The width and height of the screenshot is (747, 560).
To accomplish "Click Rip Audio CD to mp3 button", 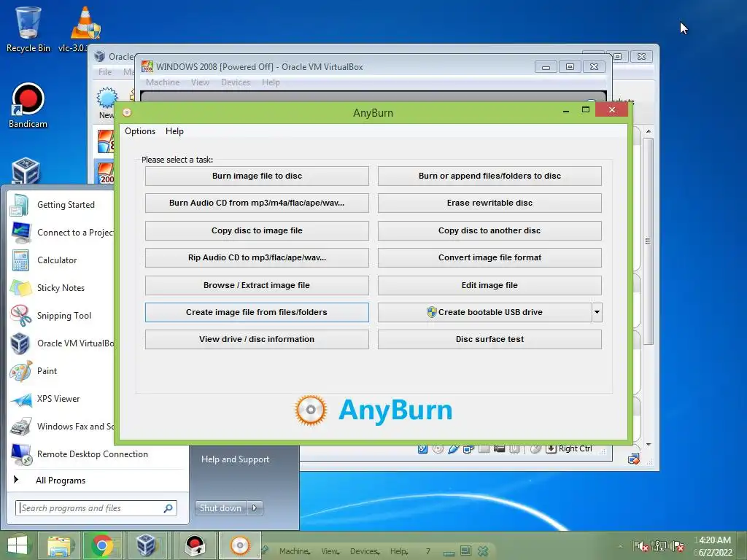I will [x=257, y=257].
